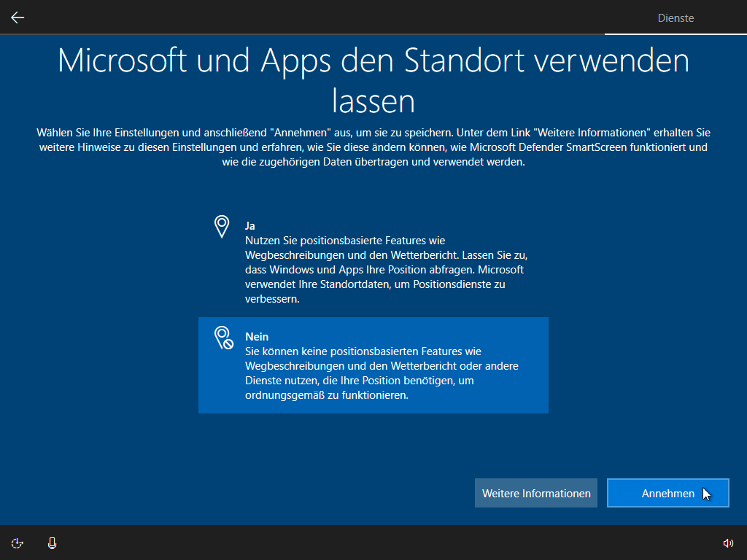Select the "Nein" option label
Viewport: 747px width, 560px height.
pyautogui.click(x=256, y=337)
